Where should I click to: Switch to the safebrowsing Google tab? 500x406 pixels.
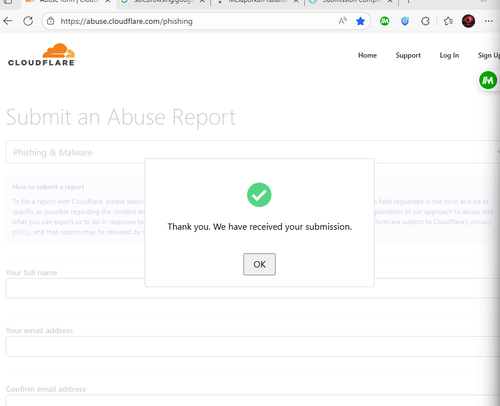coord(163,2)
